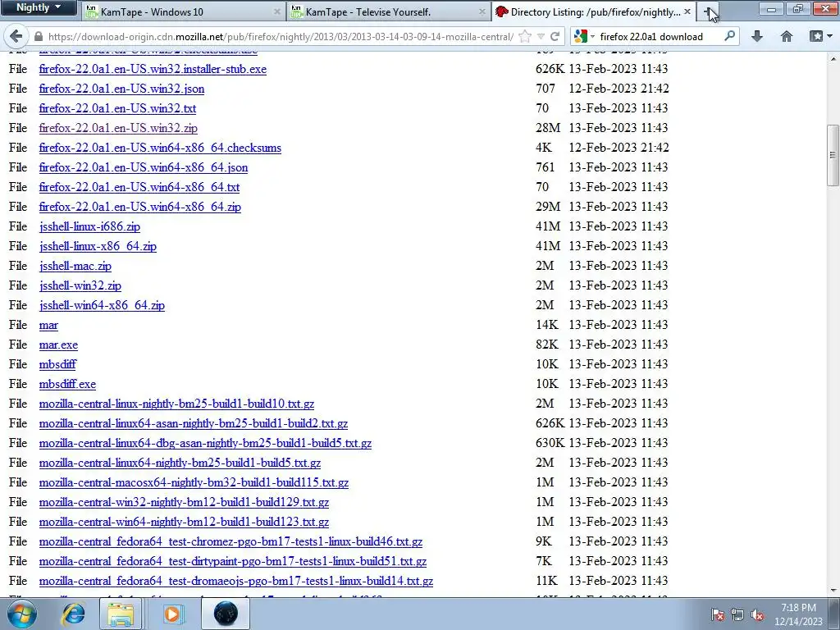Click the address bar URL field
This screenshot has width=840, height=630.
281,36
